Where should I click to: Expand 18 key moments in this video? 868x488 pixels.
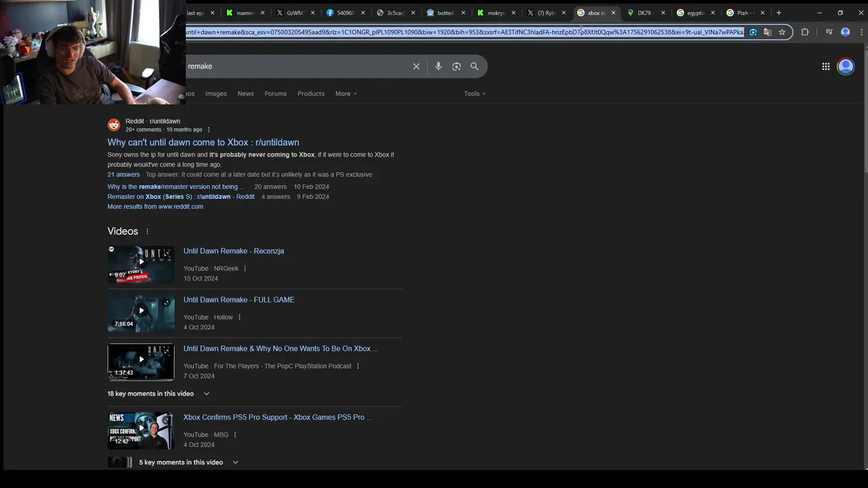(159, 394)
